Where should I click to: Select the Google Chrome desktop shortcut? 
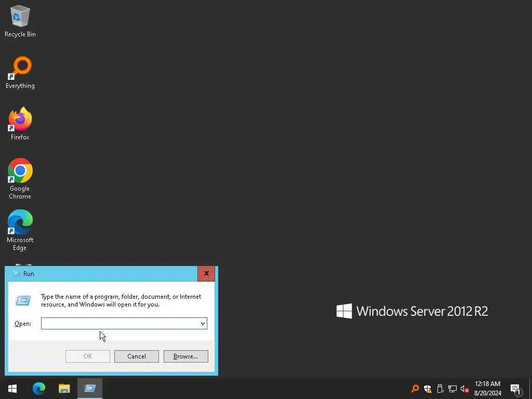[x=20, y=179]
